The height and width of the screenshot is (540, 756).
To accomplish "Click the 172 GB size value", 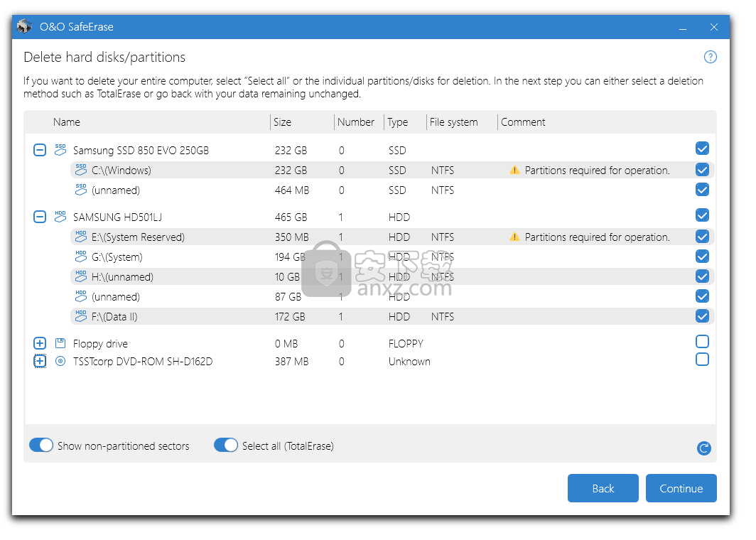I will coord(290,317).
